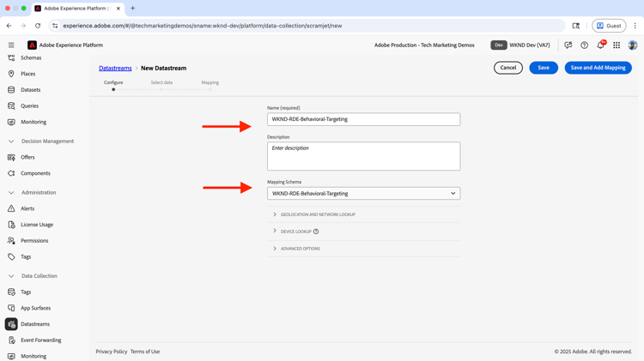Open Alerts under Administration
This screenshot has height=361, width=644.
tap(27, 208)
